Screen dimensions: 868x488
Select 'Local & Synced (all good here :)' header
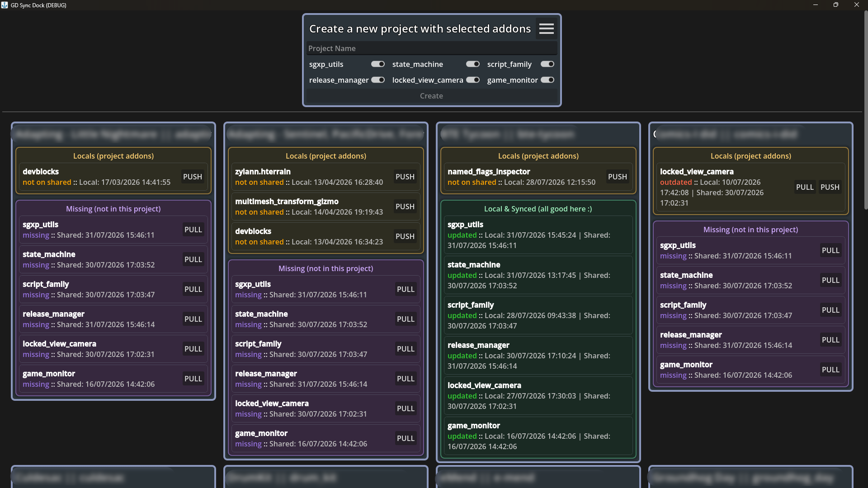coord(538,209)
